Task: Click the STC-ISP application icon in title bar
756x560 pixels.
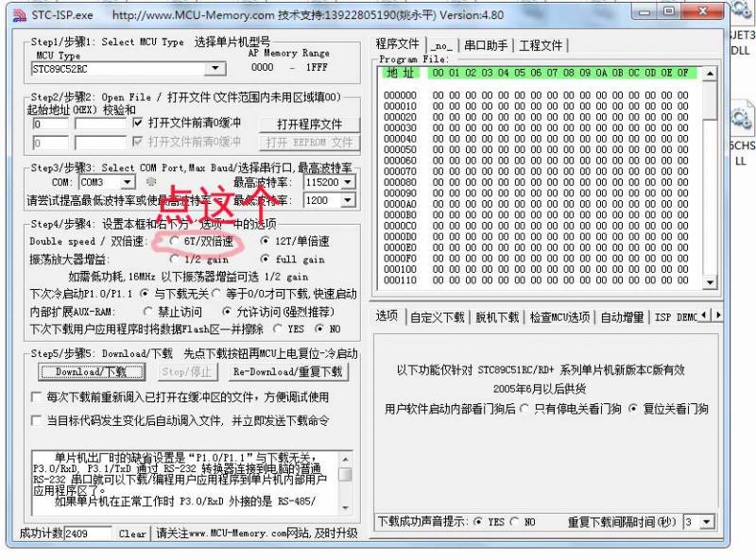Action: (x=20, y=15)
